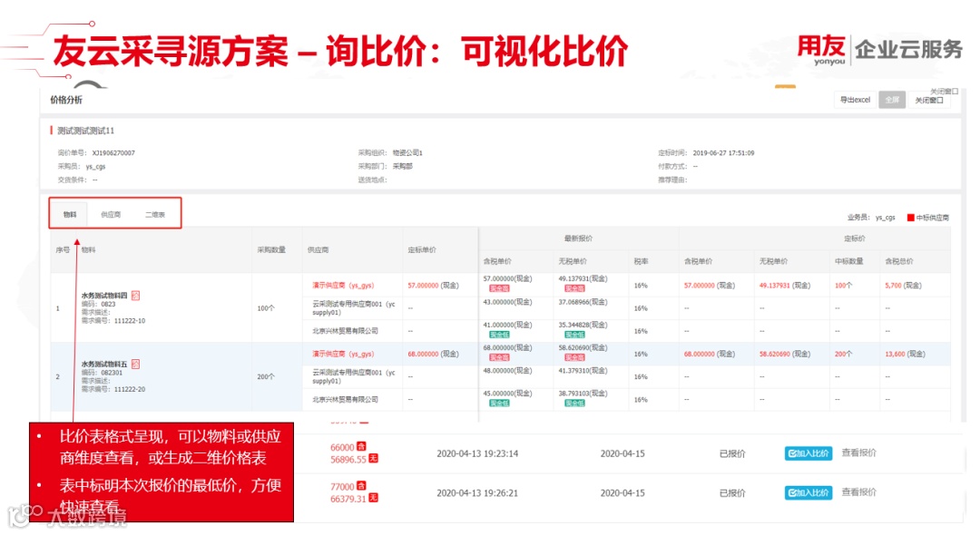Click the 询价单号 XJ1906270007 value

pos(113,153)
